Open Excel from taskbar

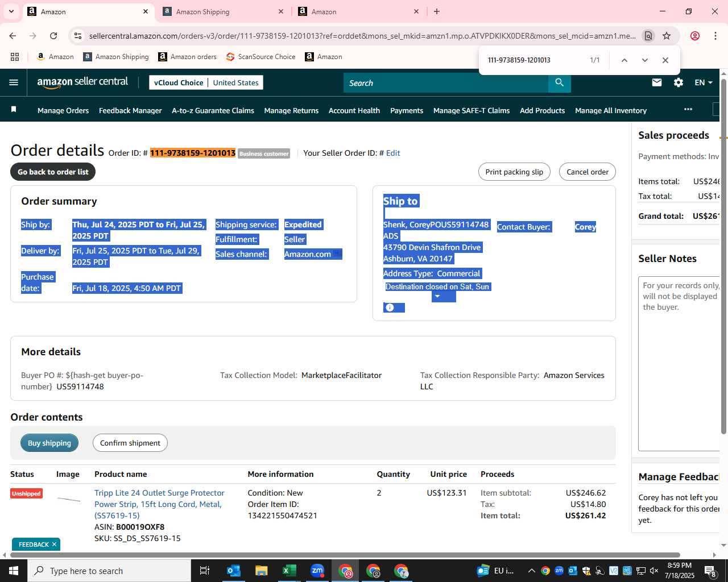pyautogui.click(x=289, y=571)
